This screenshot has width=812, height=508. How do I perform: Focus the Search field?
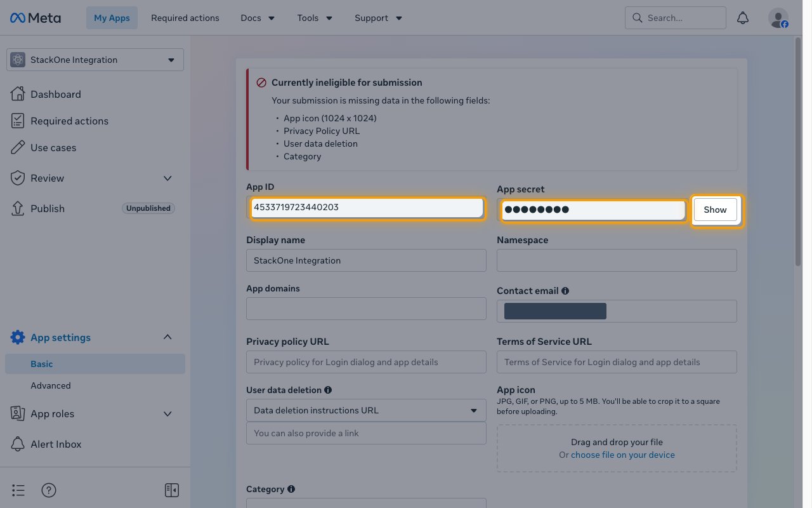click(676, 18)
